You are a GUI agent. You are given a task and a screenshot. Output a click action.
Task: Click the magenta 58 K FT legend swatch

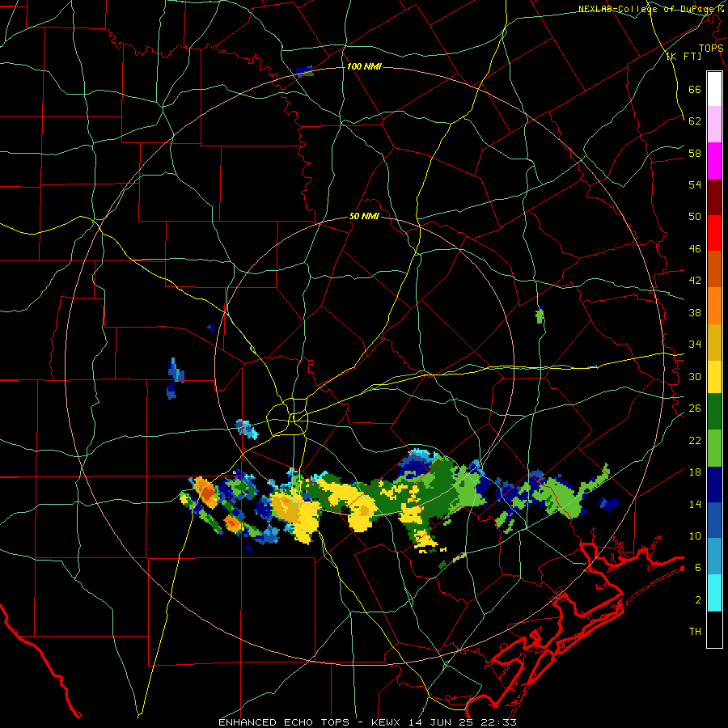coord(714,161)
